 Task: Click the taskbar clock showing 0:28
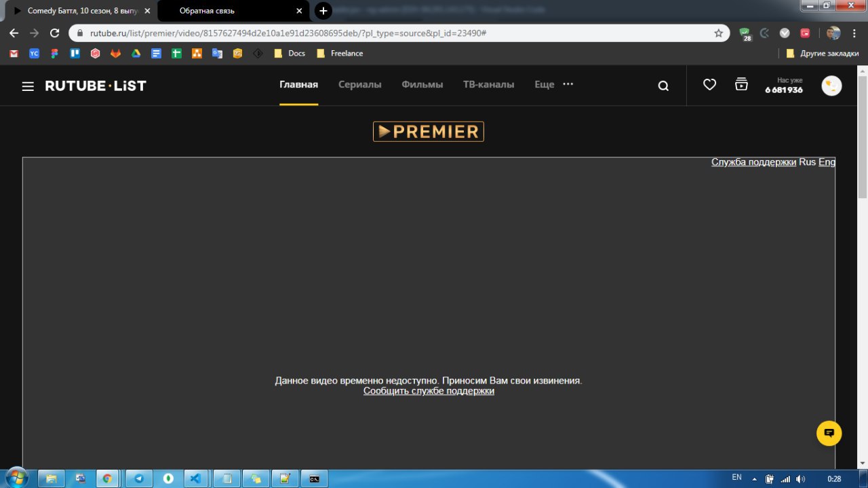click(834, 478)
